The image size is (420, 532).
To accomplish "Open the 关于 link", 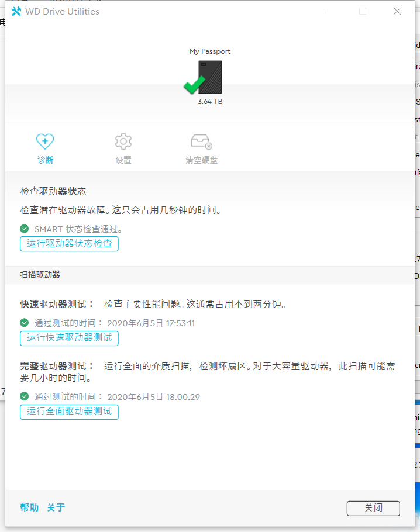I will click(x=56, y=507).
